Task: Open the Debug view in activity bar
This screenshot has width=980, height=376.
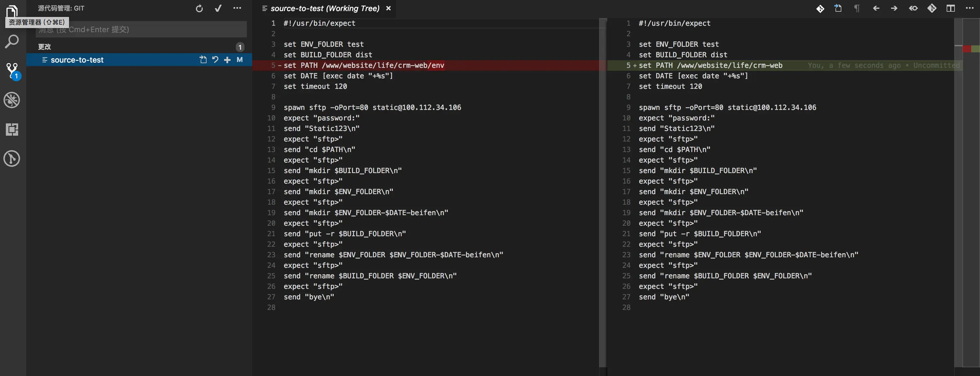Action: click(12, 100)
